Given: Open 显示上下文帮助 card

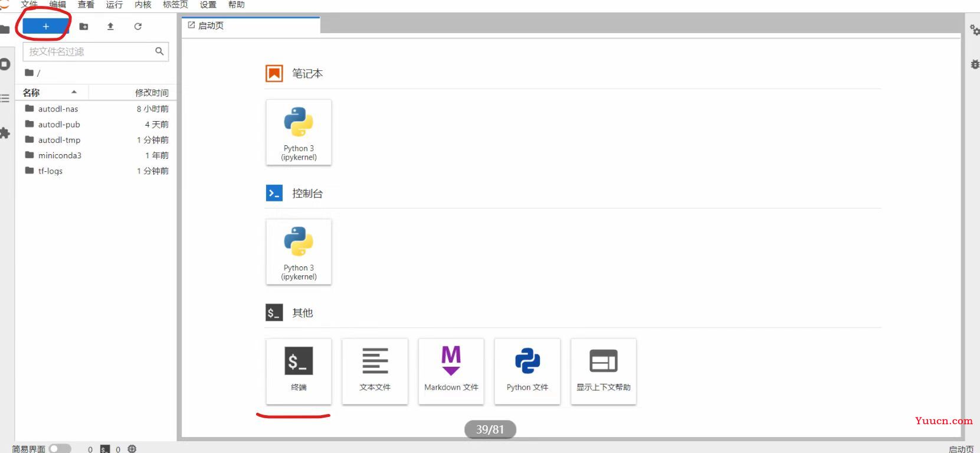Looking at the screenshot, I should click(x=603, y=371).
